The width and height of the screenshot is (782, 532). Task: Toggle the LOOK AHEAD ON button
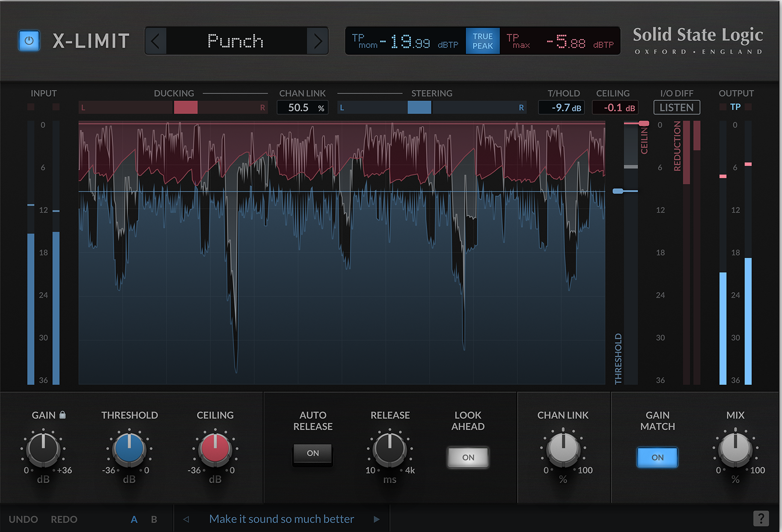468,458
